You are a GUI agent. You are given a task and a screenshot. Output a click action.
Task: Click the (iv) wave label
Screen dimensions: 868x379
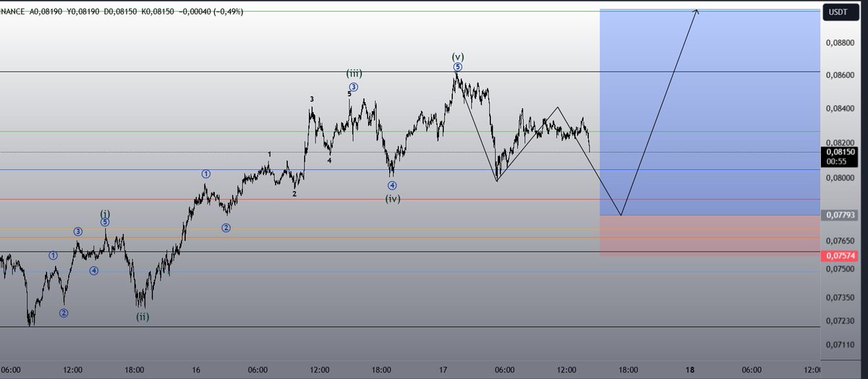pyautogui.click(x=392, y=198)
